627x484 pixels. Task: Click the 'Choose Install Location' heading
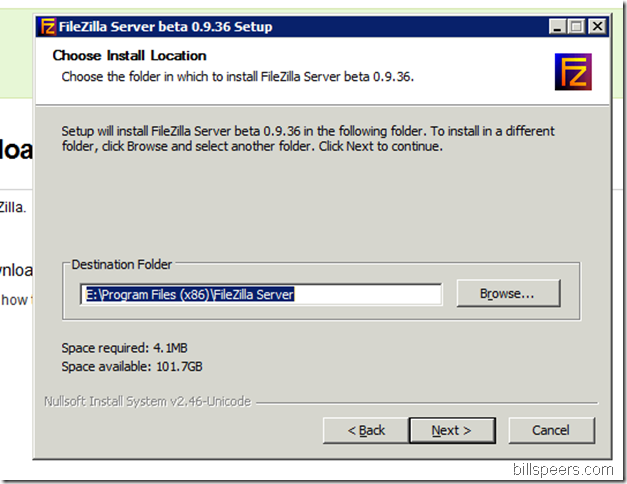coord(130,56)
